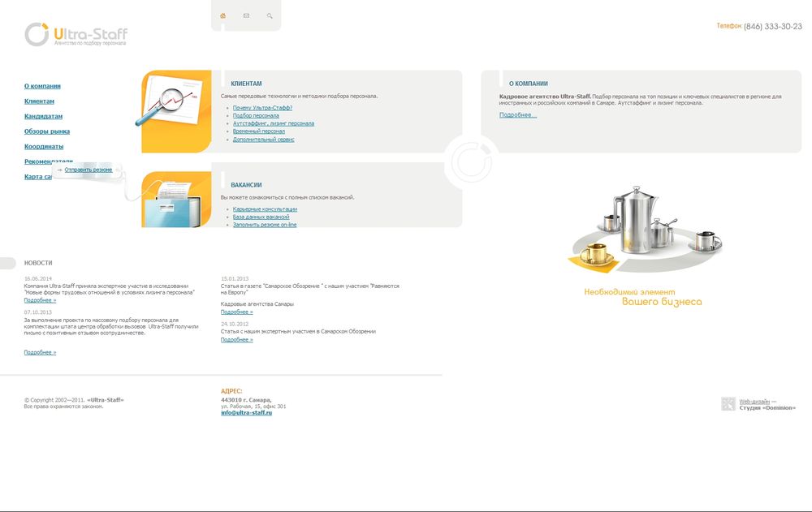
Task: Open the Почему Ультра-Стафф? link
Action: (262, 108)
